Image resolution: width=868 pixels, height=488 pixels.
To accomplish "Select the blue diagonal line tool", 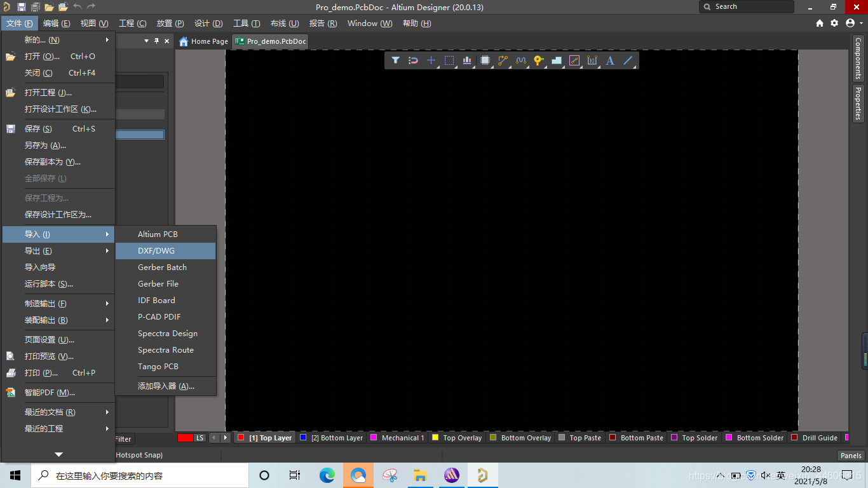I will [628, 60].
